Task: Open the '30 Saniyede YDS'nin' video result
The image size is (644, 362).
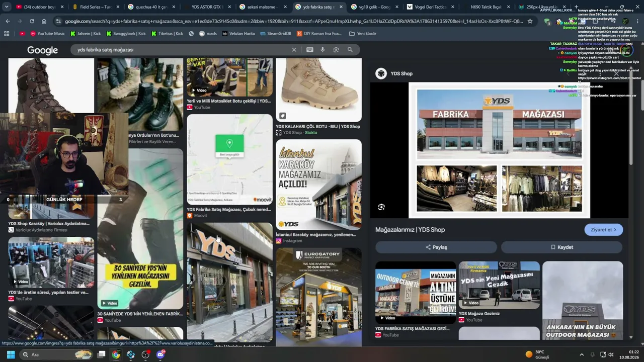Action: click(x=140, y=228)
